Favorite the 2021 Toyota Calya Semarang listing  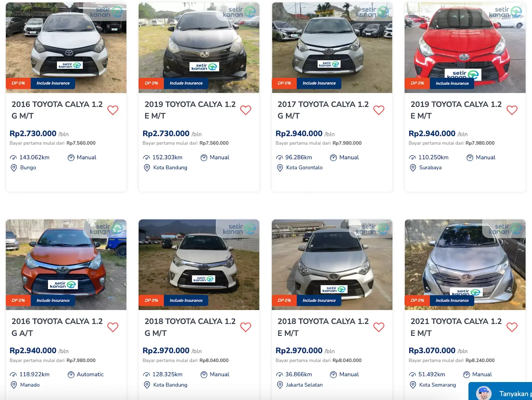(x=512, y=327)
